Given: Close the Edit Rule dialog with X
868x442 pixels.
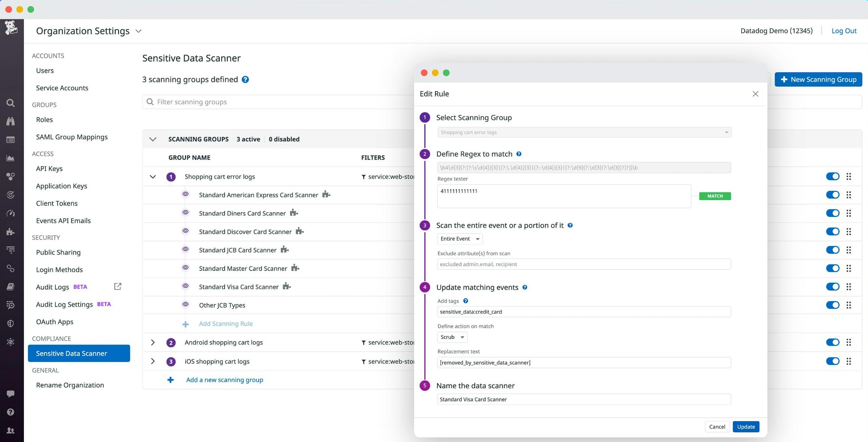Looking at the screenshot, I should point(755,94).
